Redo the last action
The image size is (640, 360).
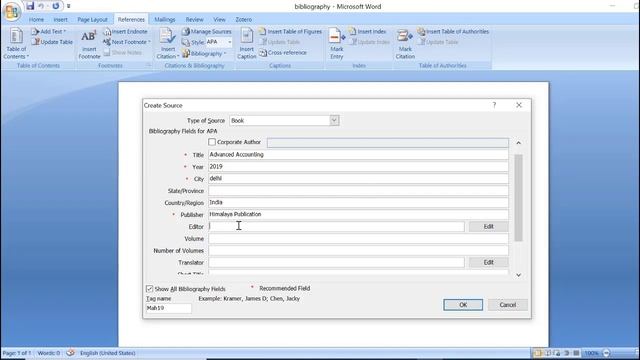point(56,6)
